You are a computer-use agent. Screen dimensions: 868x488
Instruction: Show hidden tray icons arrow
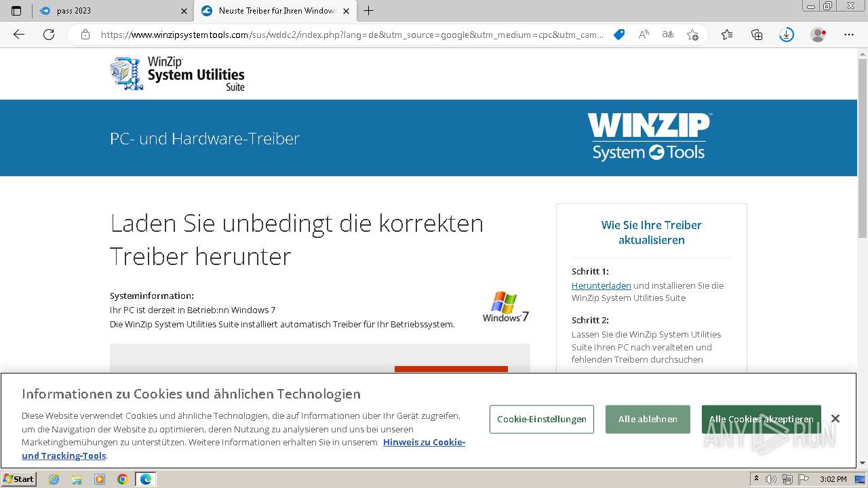756,479
